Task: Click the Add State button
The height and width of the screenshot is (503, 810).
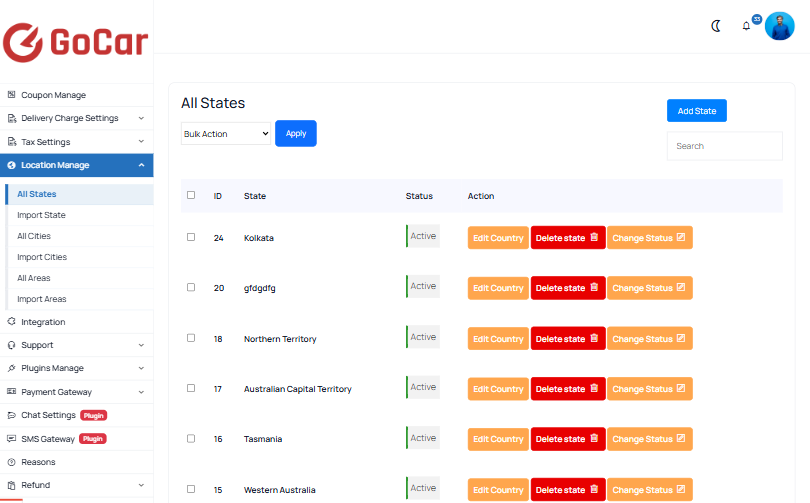Action: (696, 111)
